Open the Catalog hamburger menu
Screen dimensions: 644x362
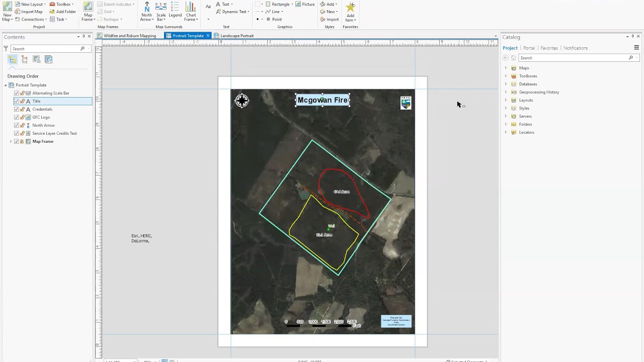click(x=636, y=48)
